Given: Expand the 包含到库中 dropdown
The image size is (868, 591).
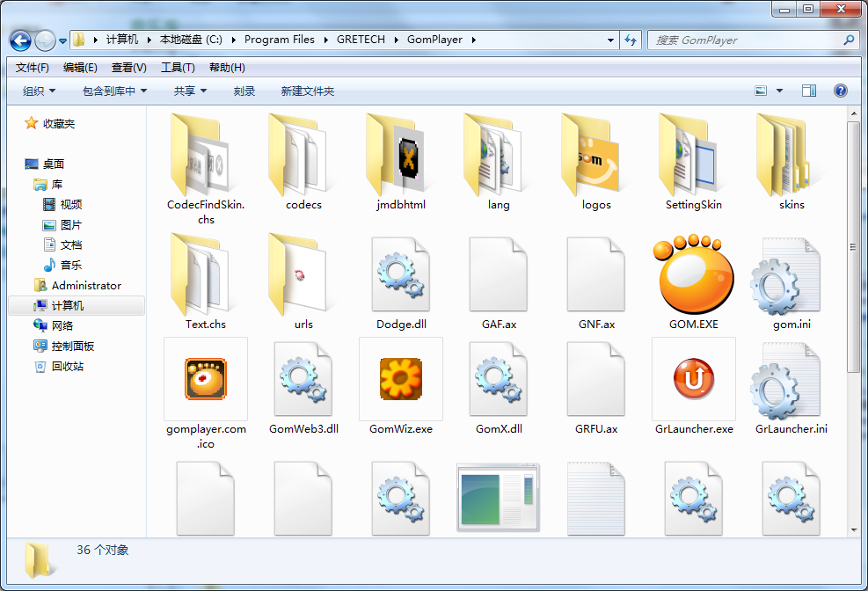Looking at the screenshot, I should 114,91.
